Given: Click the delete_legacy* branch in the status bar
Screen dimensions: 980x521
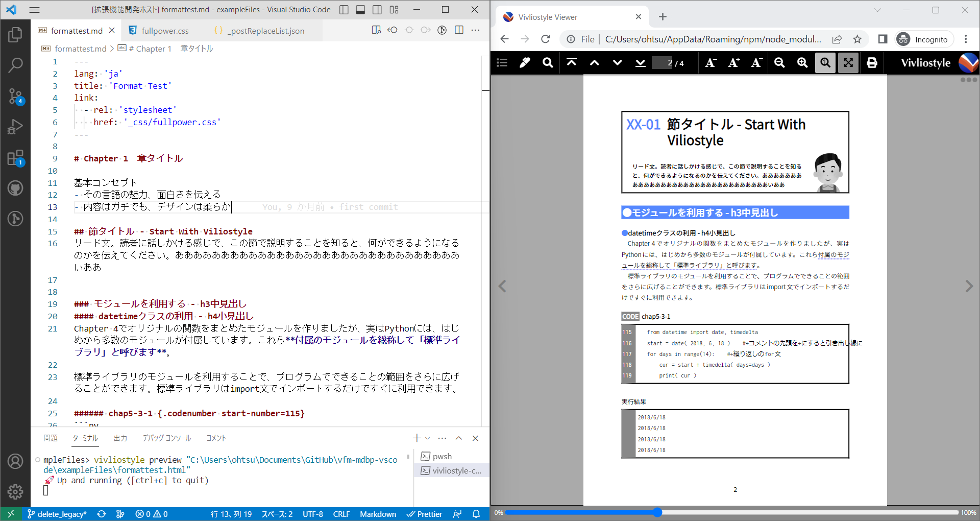Looking at the screenshot, I should pos(57,514).
